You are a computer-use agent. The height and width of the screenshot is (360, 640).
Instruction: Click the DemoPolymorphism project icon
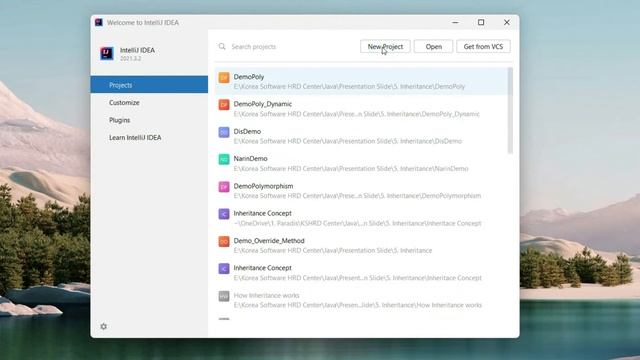(224, 187)
